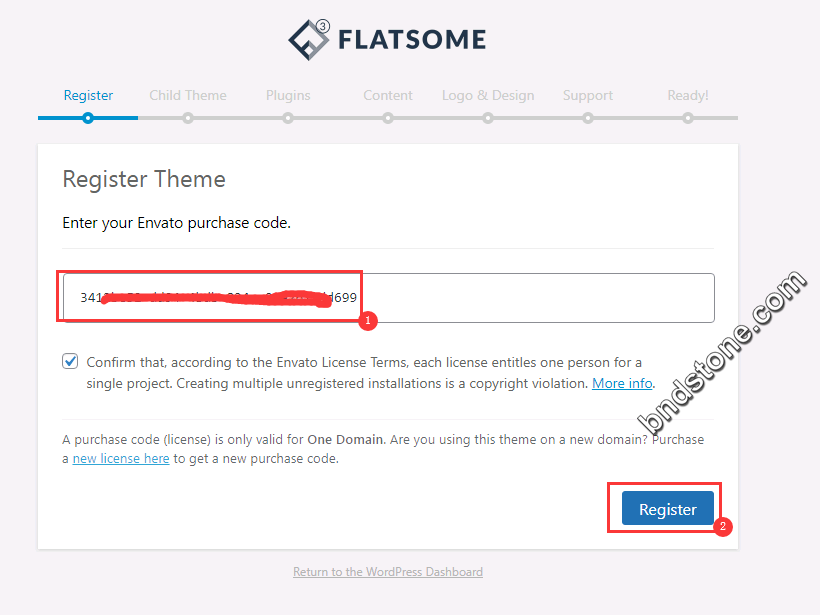Focus the Envato purchase code field

pyautogui.click(x=389, y=298)
